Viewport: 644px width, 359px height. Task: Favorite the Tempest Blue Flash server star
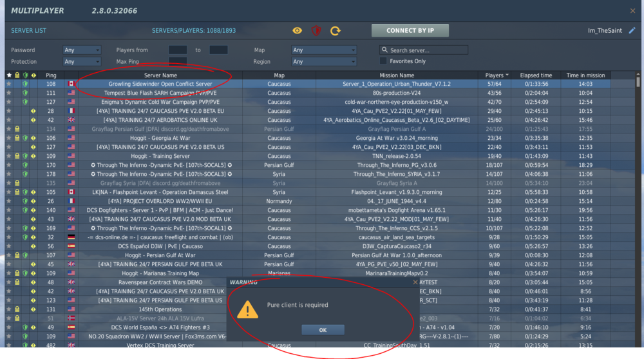(x=9, y=93)
